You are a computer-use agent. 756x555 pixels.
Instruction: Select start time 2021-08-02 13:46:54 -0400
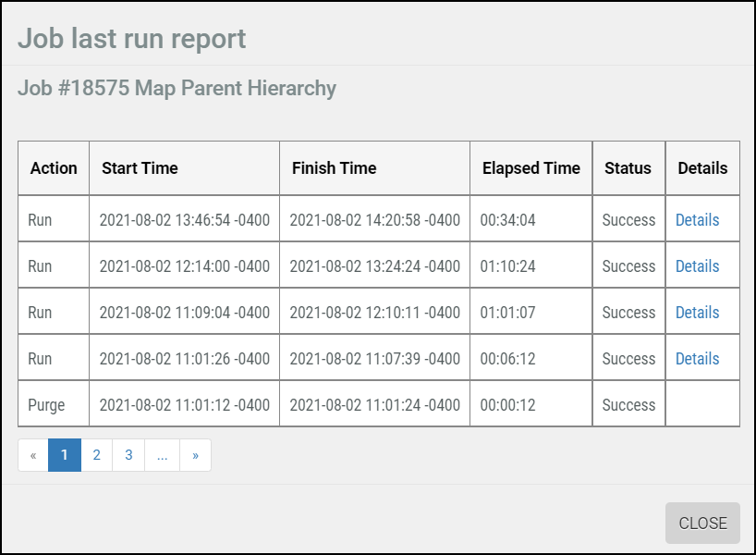[184, 220]
